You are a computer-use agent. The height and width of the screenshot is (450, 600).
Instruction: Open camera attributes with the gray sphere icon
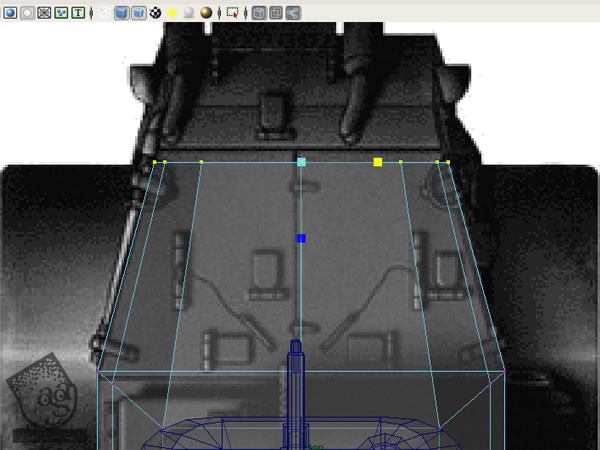tap(27, 12)
